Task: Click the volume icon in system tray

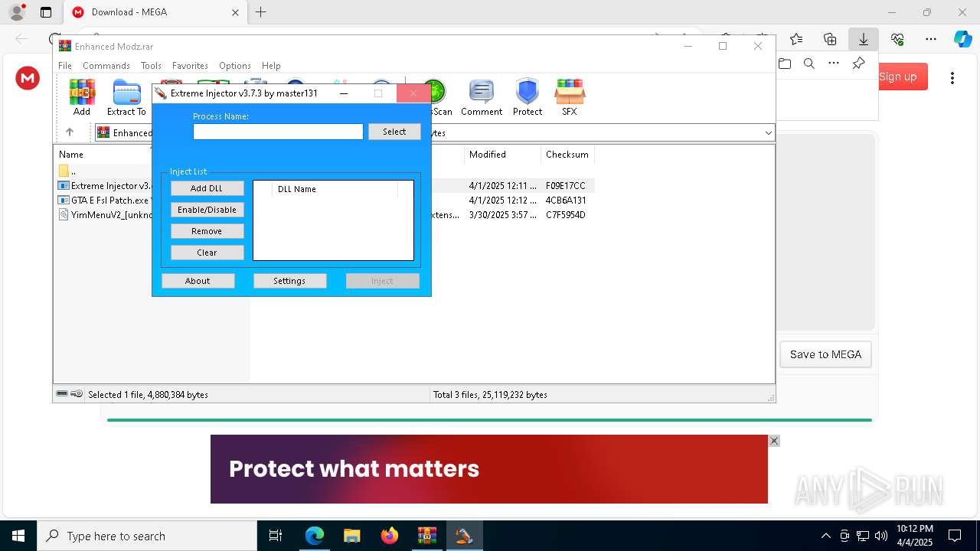Action: [881, 536]
